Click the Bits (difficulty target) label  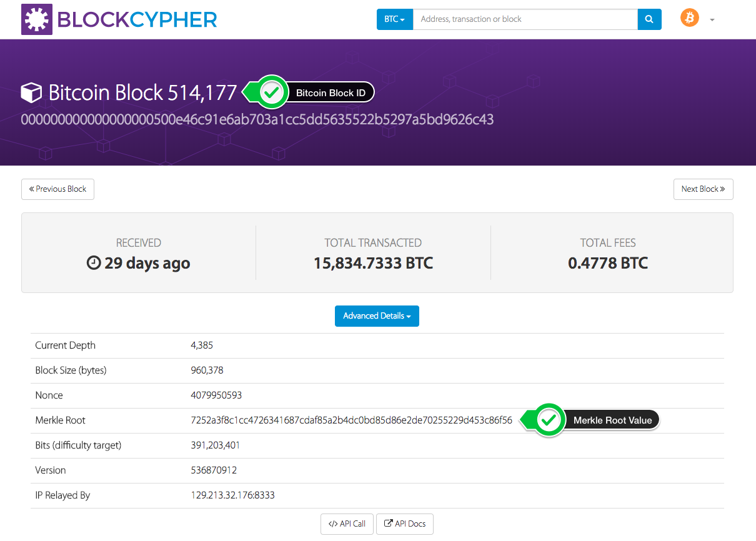[78, 445]
